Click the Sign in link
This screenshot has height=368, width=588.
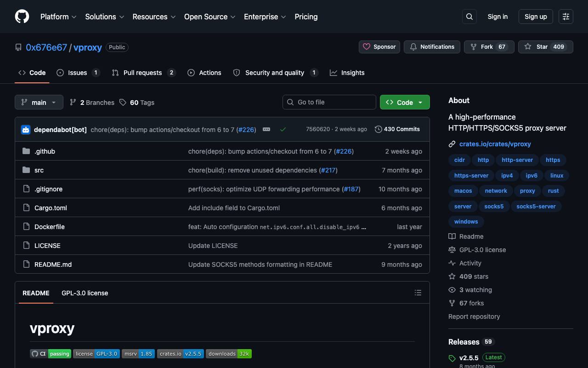498,17
